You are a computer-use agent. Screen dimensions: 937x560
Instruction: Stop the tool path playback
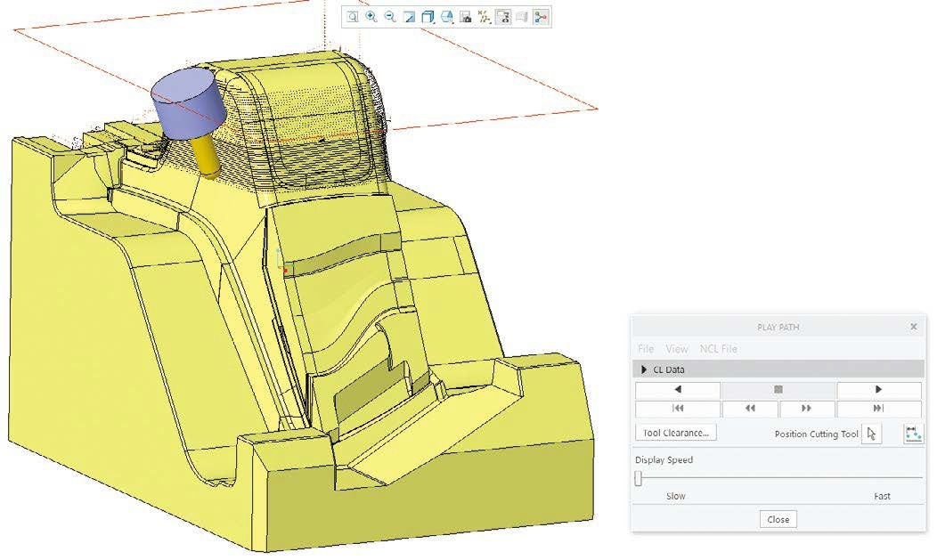point(778,389)
